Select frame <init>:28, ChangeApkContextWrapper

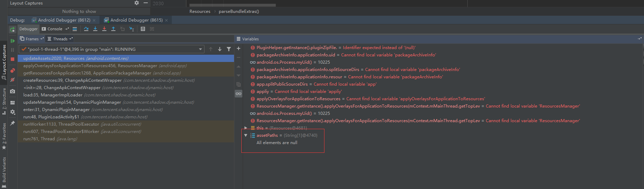coord(126,87)
